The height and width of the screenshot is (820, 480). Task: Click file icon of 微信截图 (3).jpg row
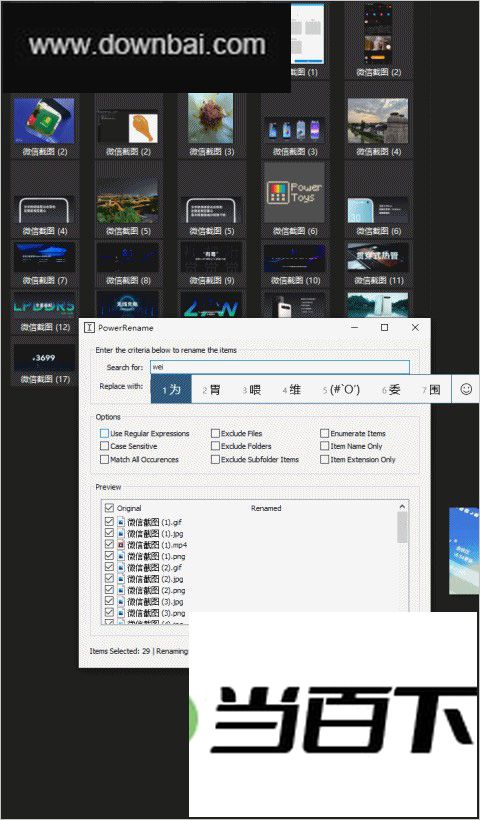(x=121, y=601)
